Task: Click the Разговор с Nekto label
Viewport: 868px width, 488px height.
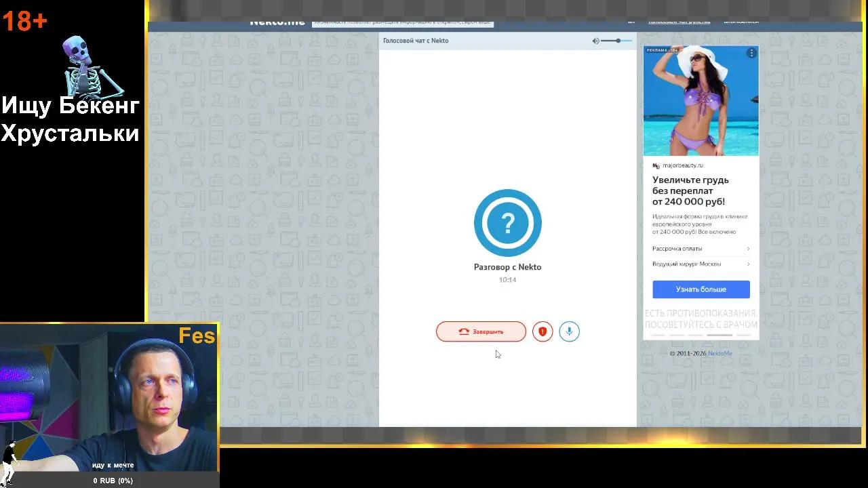Action: tap(507, 267)
